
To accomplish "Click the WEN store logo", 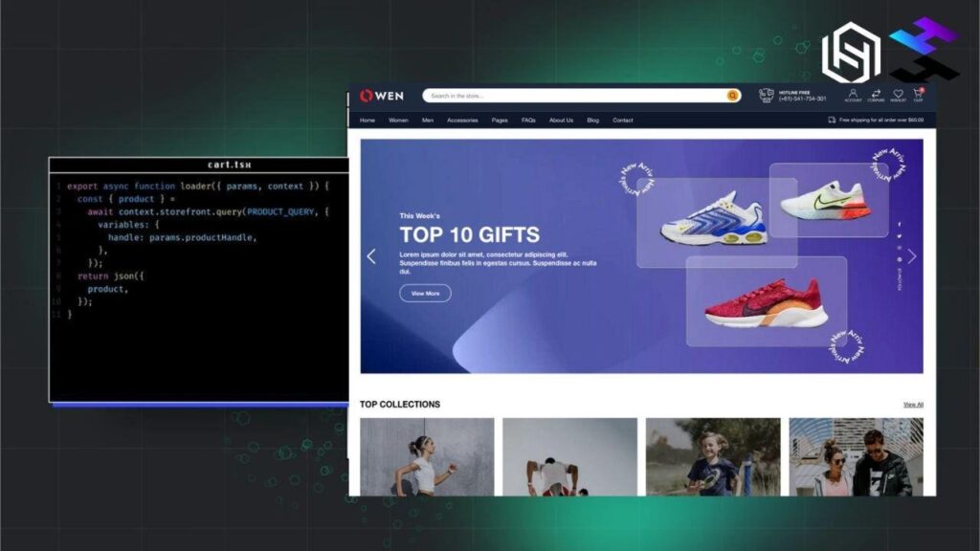I will [382, 96].
